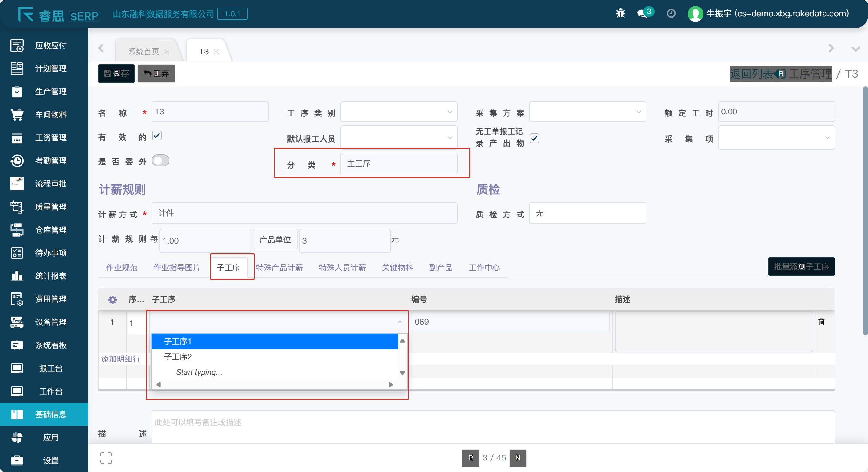Delete sub-process row with trash icon
Viewport: 868px width, 472px height.
(821, 322)
